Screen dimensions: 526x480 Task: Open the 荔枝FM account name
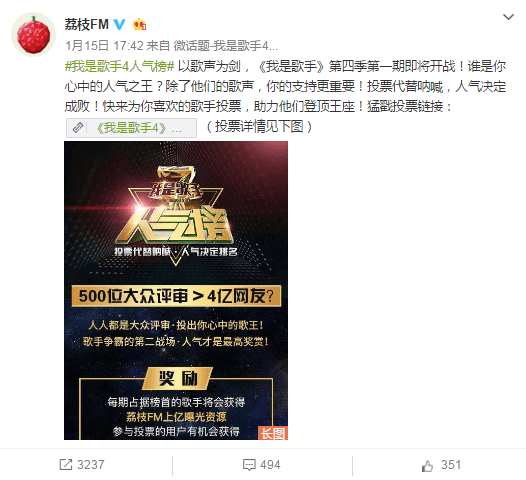click(x=87, y=24)
